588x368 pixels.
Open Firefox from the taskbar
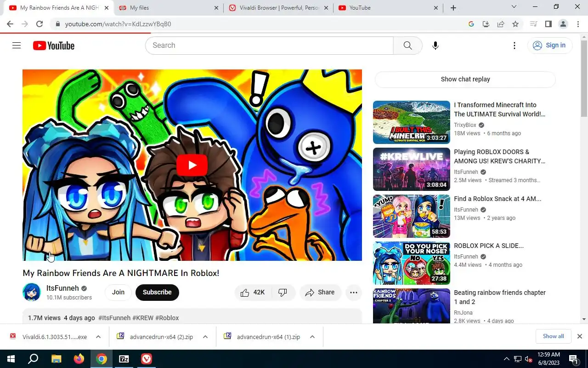click(x=79, y=359)
